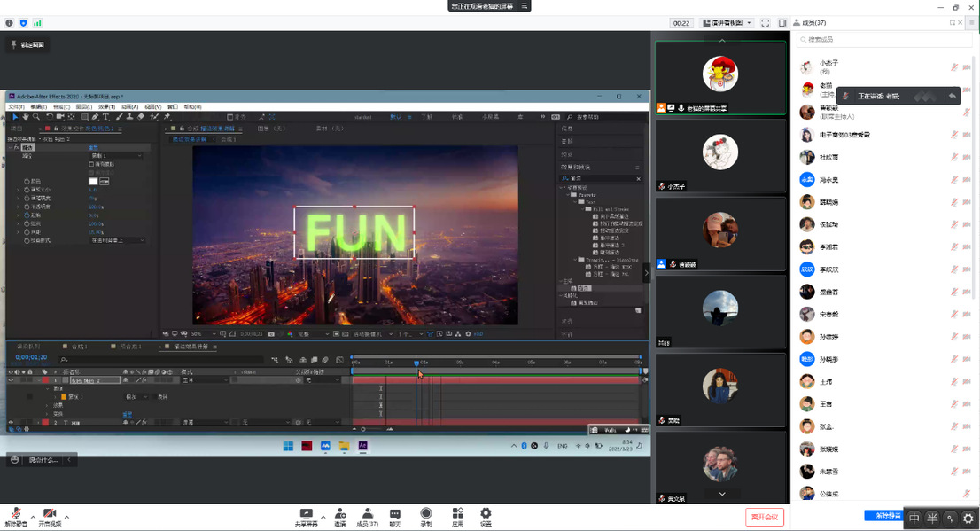This screenshot has width=980, height=531.
Task: Select the Zoom magnifier tool
Action: pyautogui.click(x=36, y=117)
